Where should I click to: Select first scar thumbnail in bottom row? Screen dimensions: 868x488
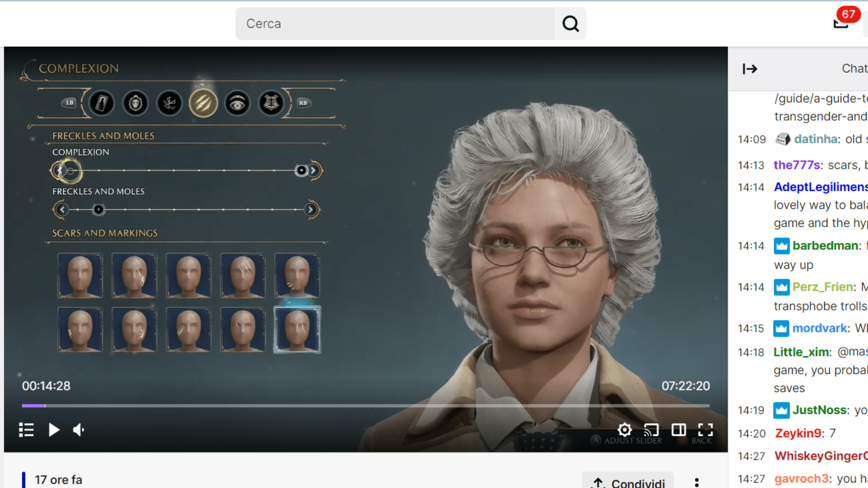pos(80,329)
